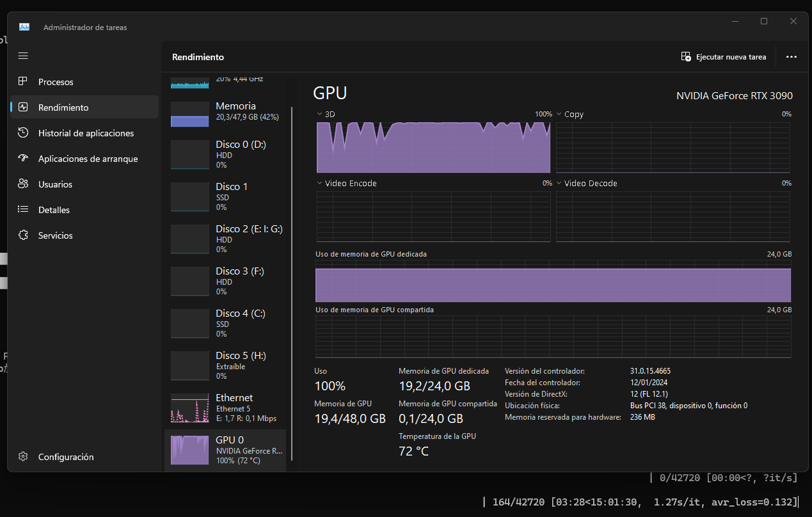Open the hamburger navigation menu
The width and height of the screenshot is (812, 517).
(23, 56)
